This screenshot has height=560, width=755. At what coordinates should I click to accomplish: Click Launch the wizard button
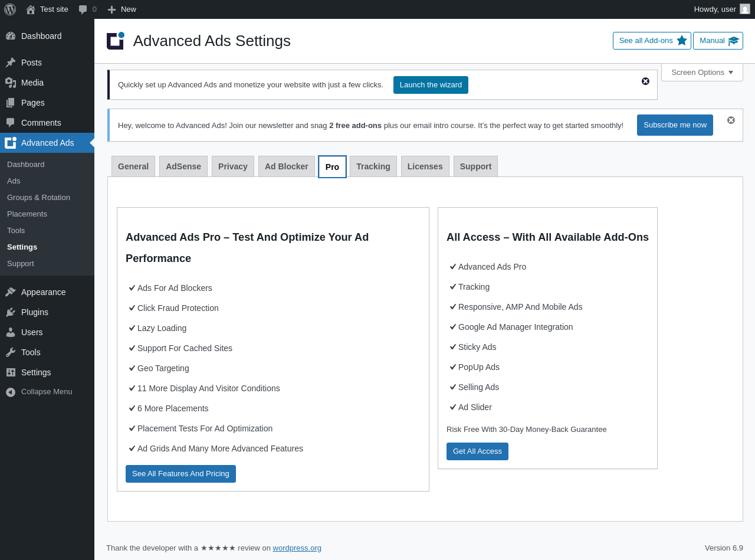pos(431,85)
